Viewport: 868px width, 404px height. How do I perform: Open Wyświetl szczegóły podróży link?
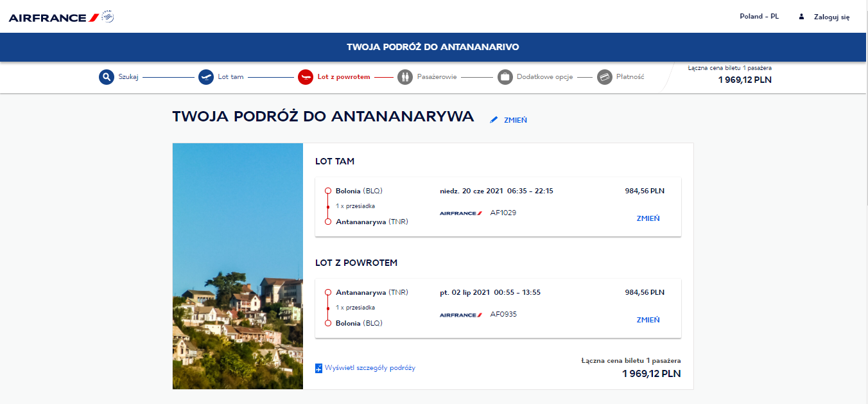click(370, 368)
